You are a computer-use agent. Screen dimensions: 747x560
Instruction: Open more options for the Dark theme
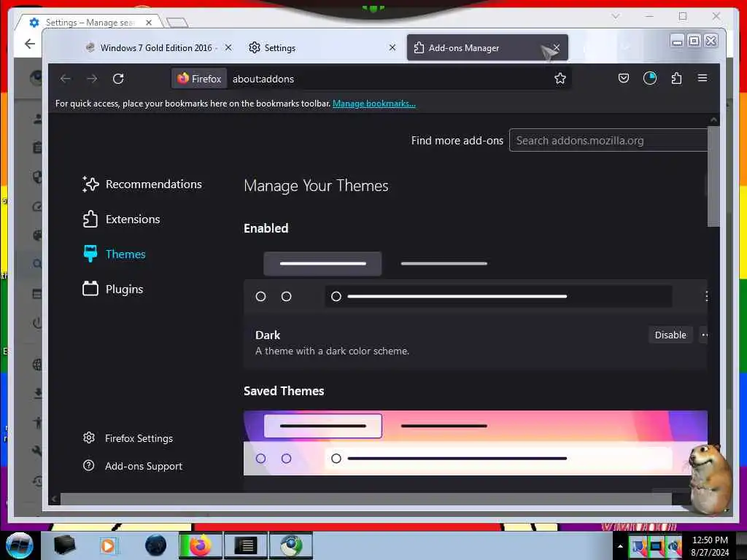coord(704,335)
